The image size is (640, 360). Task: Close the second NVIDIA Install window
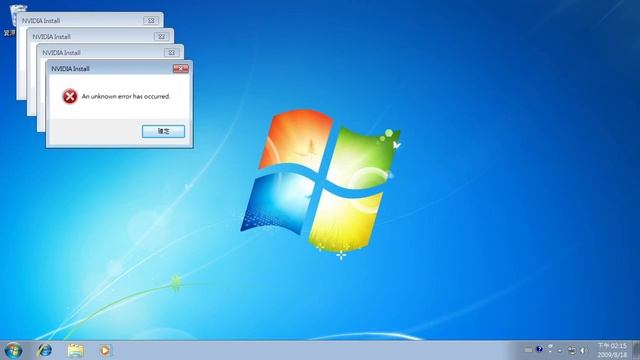[x=162, y=36]
